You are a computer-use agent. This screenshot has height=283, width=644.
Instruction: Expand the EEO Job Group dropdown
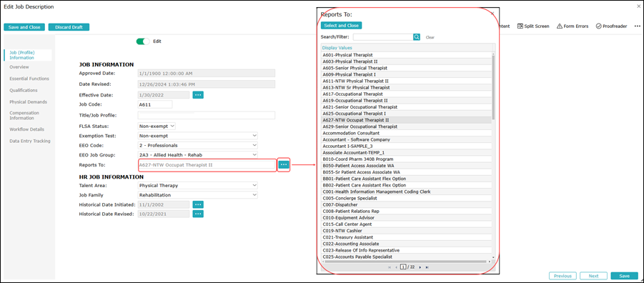coord(198,155)
